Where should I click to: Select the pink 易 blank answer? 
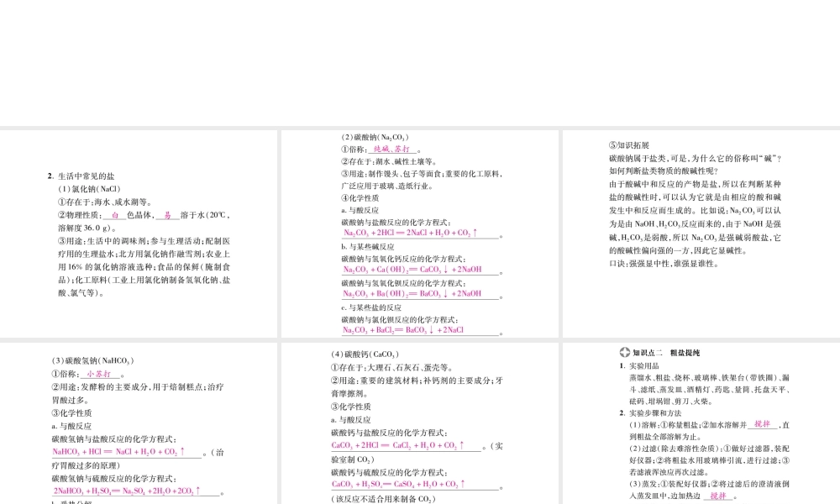tap(169, 215)
